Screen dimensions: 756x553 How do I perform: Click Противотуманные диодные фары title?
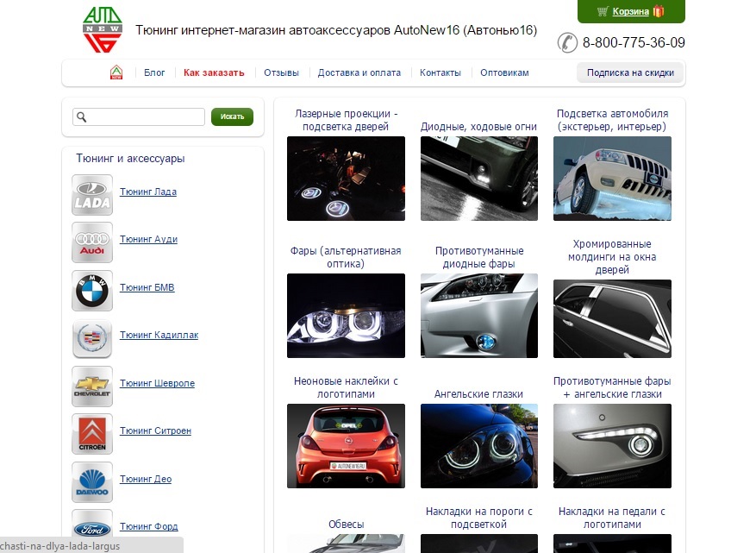click(478, 257)
